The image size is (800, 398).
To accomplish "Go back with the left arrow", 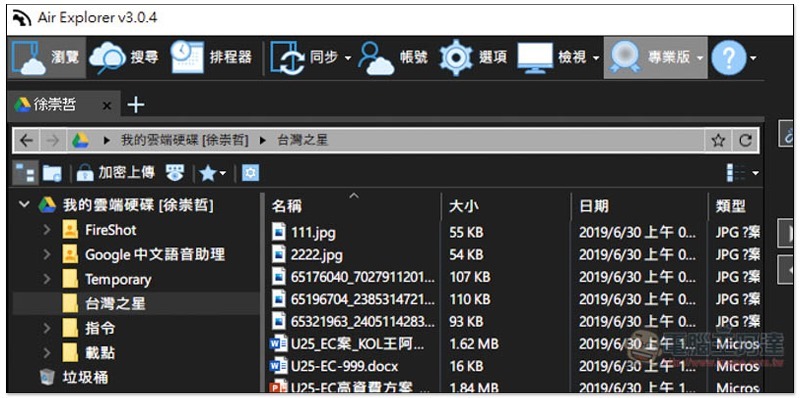I will pyautogui.click(x=27, y=140).
